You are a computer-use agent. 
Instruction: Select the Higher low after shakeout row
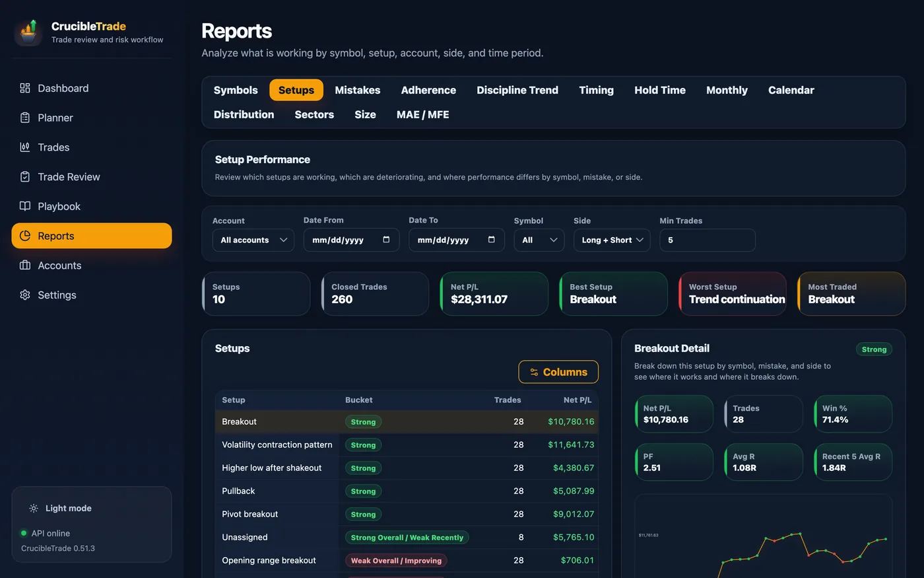[407, 468]
